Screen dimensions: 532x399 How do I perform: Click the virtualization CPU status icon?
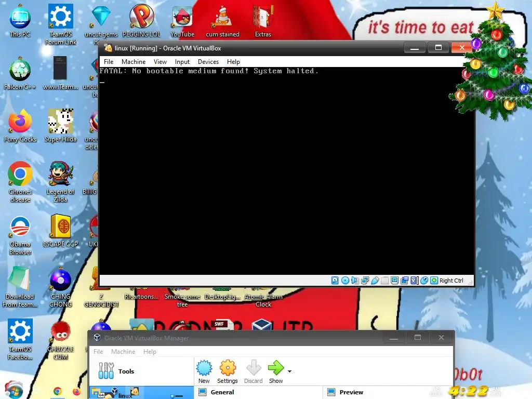pyautogui.click(x=414, y=280)
